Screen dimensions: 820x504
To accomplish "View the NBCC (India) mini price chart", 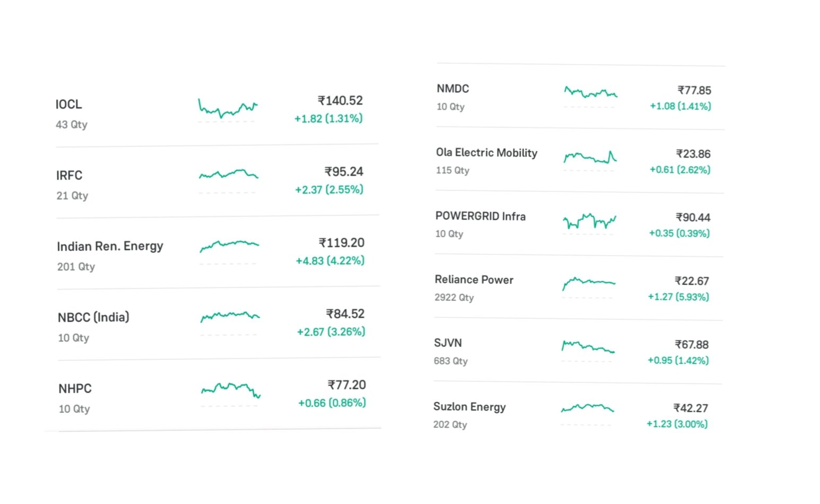I will point(230,316).
